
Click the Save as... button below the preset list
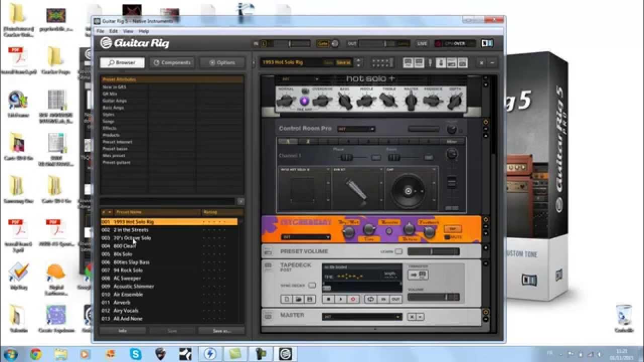[x=221, y=331]
